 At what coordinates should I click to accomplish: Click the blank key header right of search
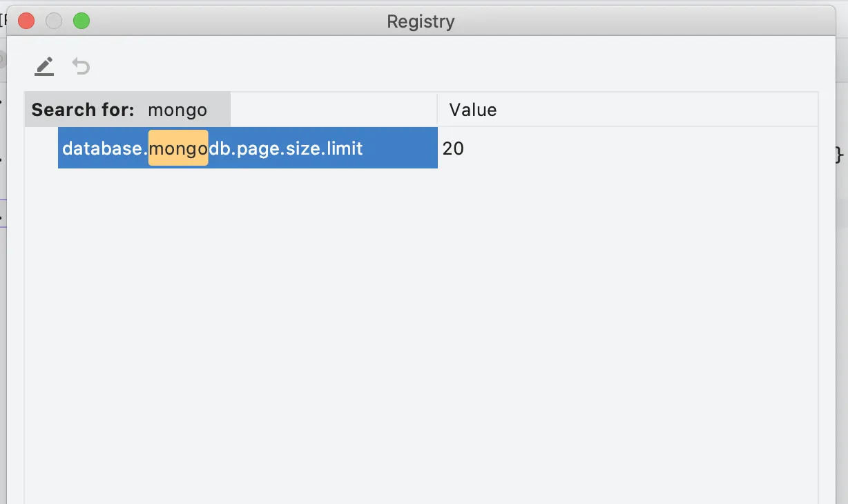[333, 110]
